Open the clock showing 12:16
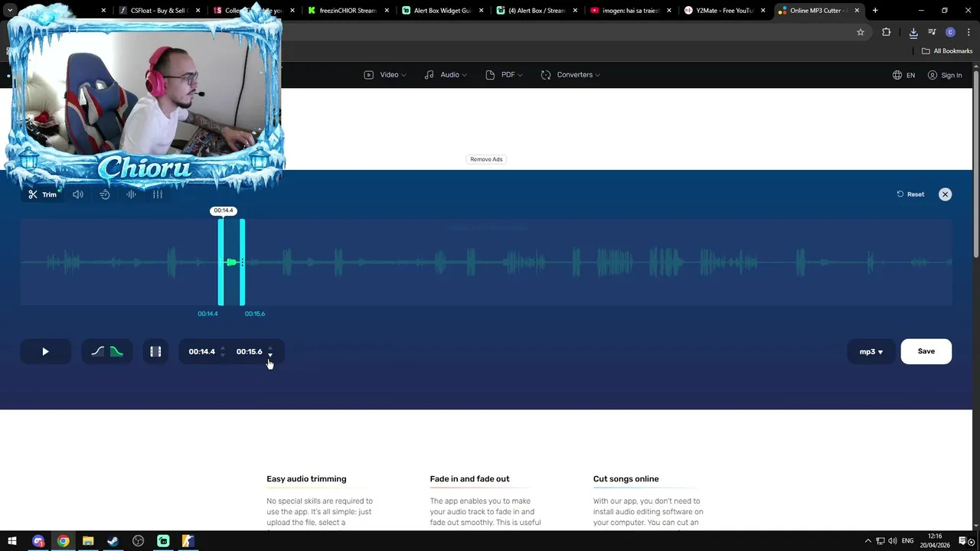Viewport: 980px width, 551px height. (x=935, y=541)
